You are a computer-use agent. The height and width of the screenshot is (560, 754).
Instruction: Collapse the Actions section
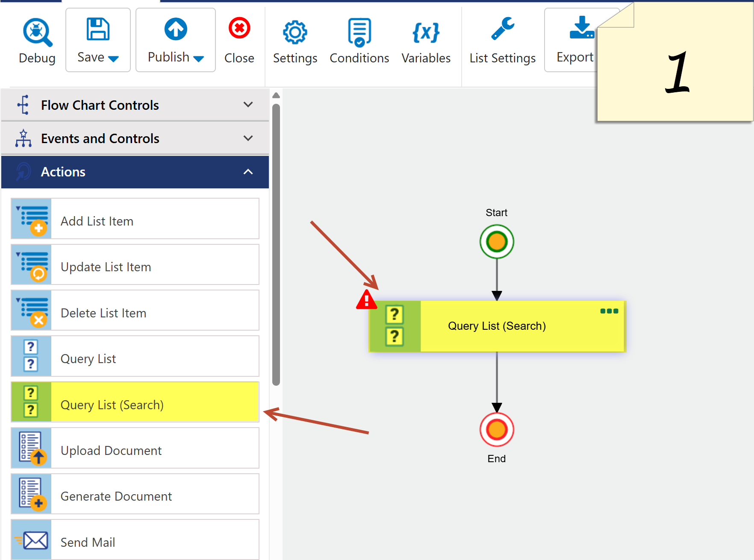pos(248,172)
